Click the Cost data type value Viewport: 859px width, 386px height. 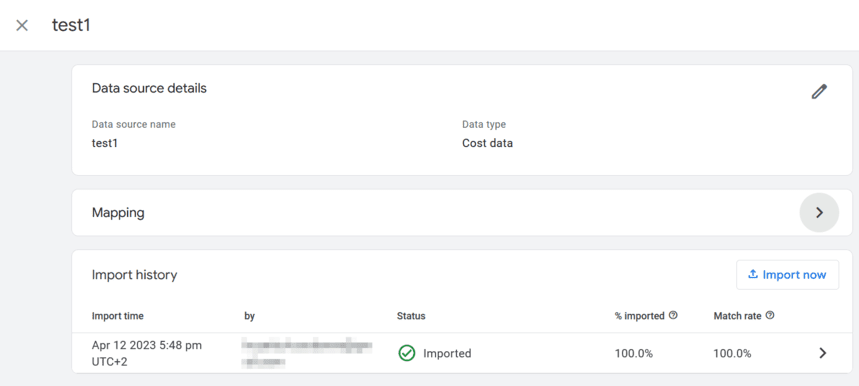488,143
